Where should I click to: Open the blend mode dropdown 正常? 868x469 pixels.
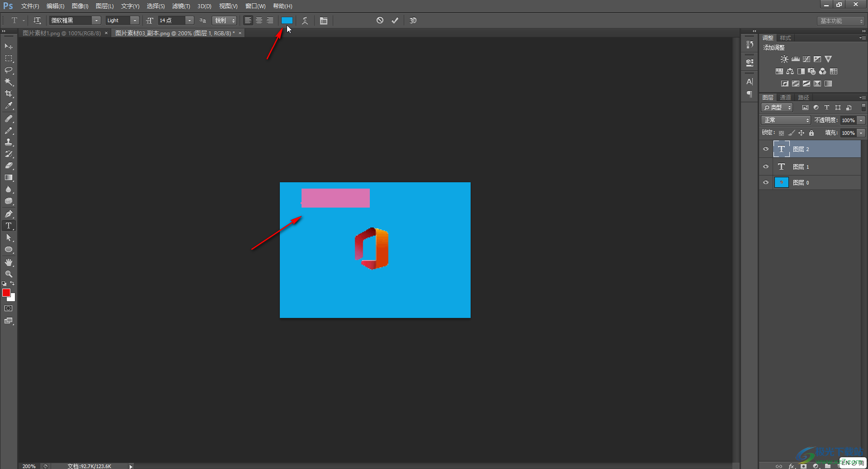pyautogui.click(x=786, y=120)
